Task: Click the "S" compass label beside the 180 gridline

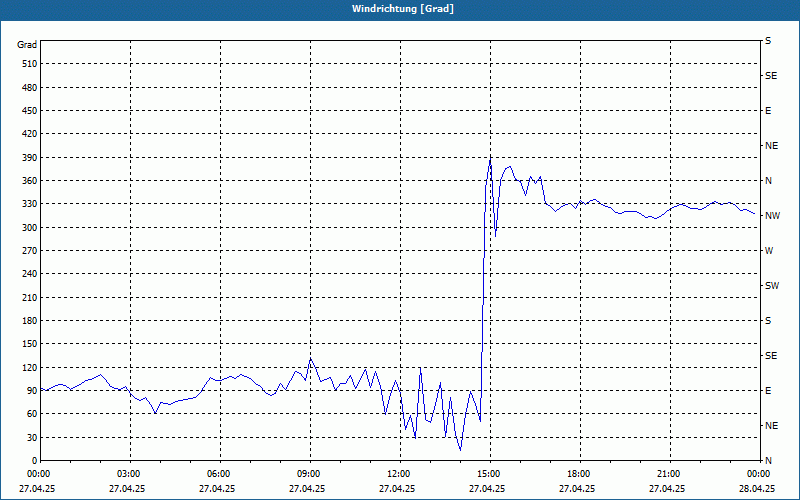Action: point(768,321)
